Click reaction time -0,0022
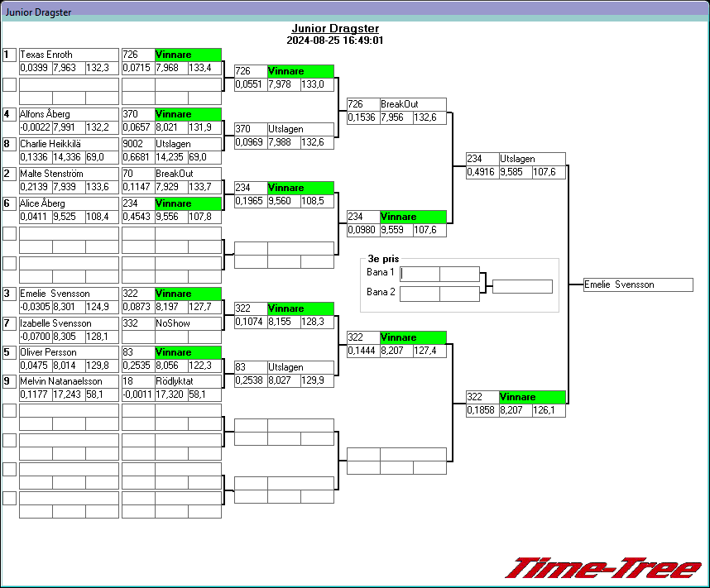Viewport: 710px width, 588px height. (x=36, y=127)
